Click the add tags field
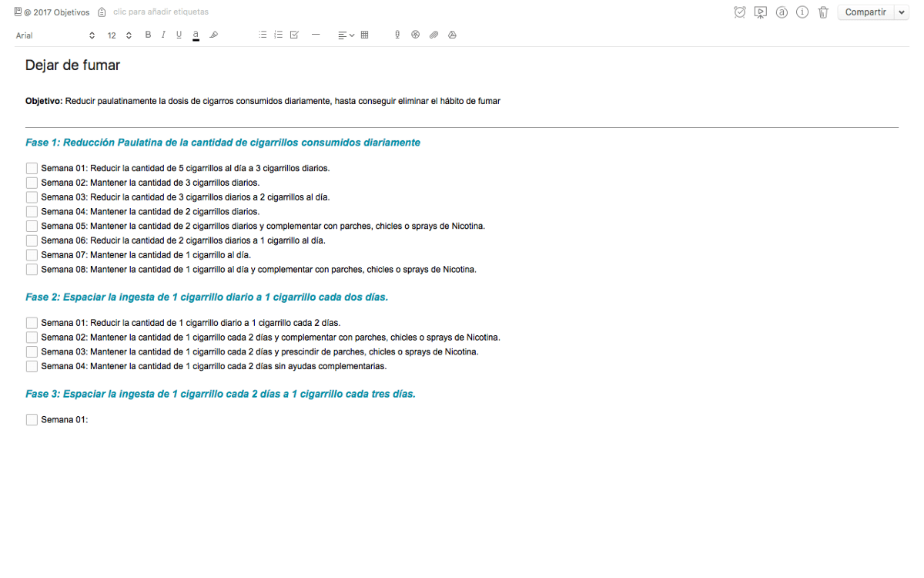The width and height of the screenshot is (924, 578). coord(160,12)
